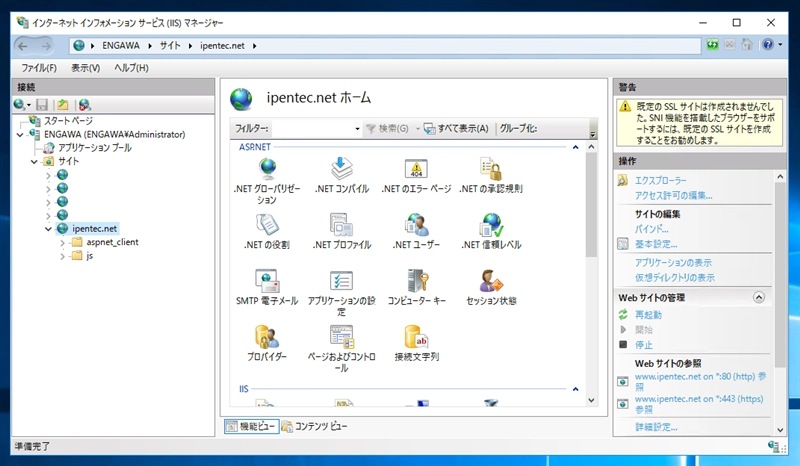The image size is (800, 466).
Task: Open the ヘルプ(H) menu
Action: coord(131,68)
